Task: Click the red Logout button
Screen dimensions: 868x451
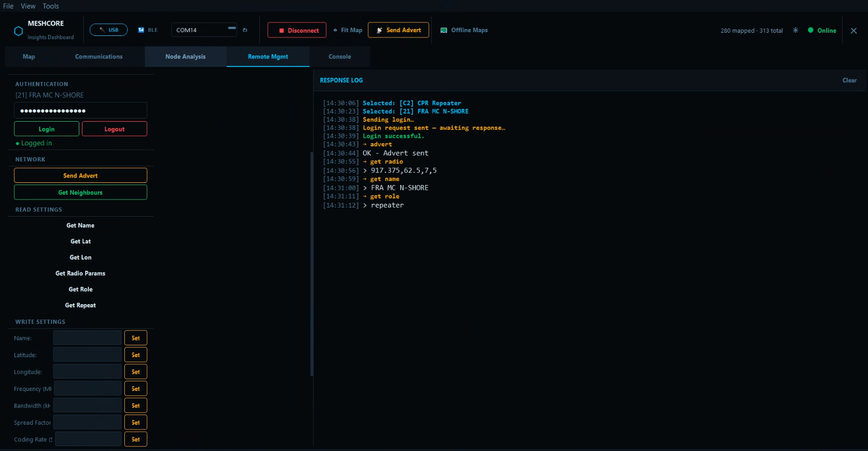Action: click(115, 129)
